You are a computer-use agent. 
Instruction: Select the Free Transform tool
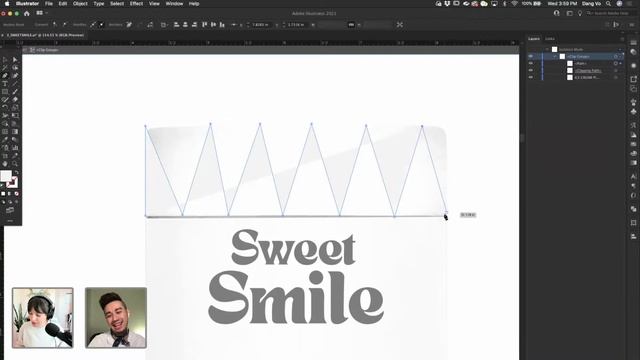coord(15,116)
